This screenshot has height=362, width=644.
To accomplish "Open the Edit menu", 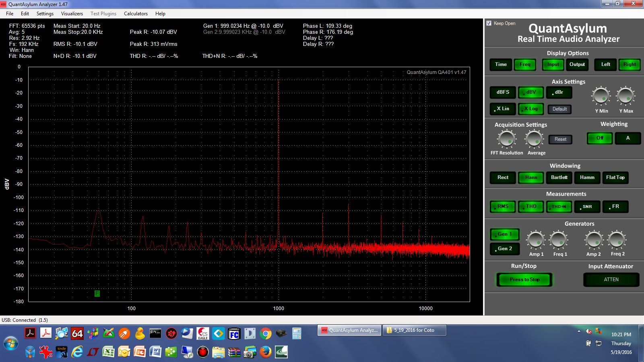I will 25,14.
